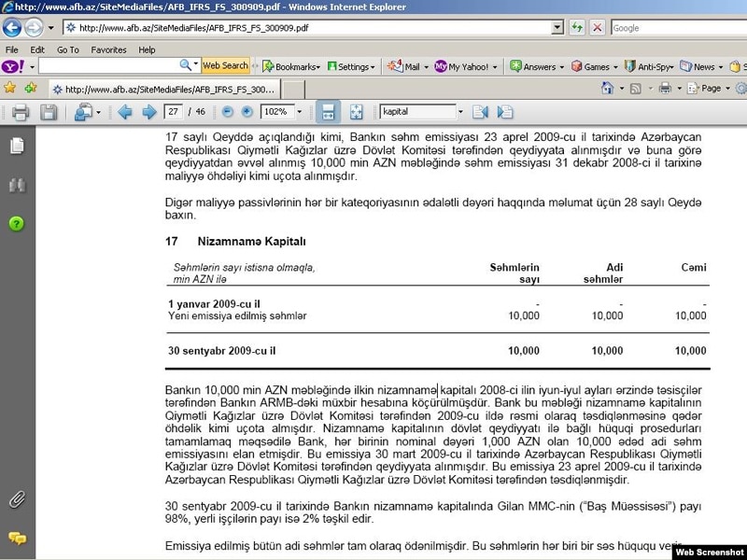Click the zoom in plus button
747x560 pixels.
247,112
